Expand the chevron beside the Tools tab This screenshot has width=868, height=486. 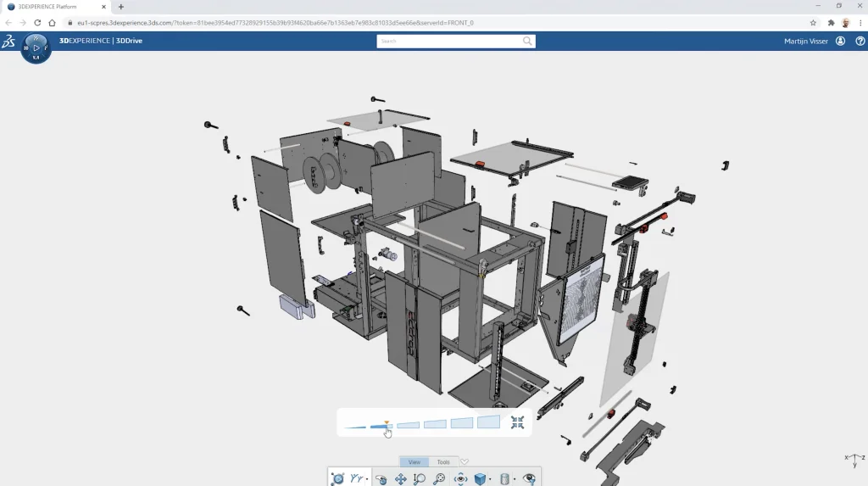465,461
